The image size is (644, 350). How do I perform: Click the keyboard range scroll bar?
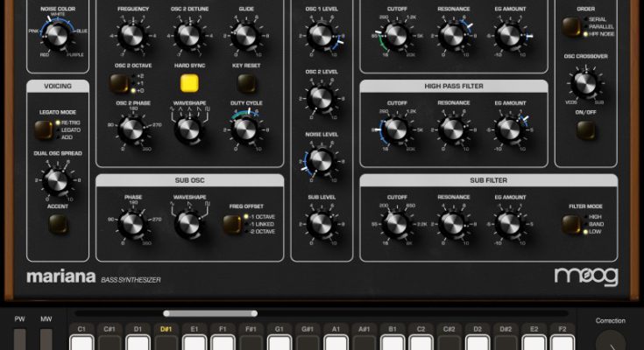[x=210, y=313]
